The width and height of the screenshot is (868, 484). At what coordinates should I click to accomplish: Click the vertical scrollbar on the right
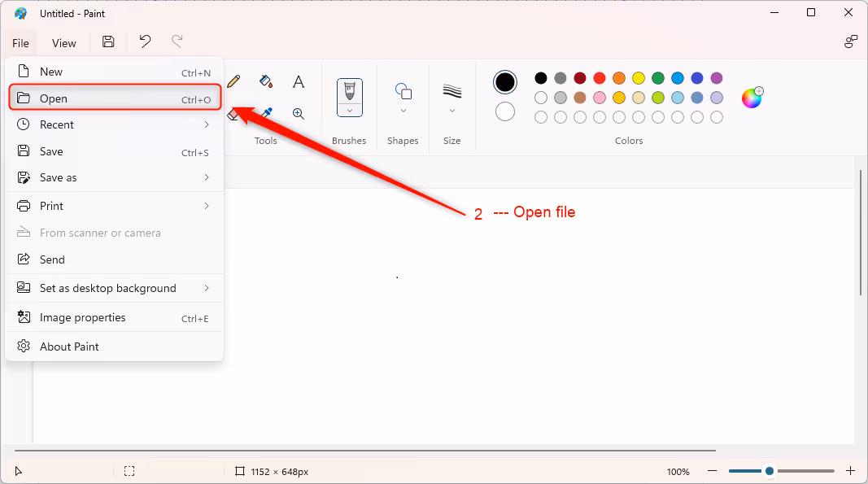860,233
